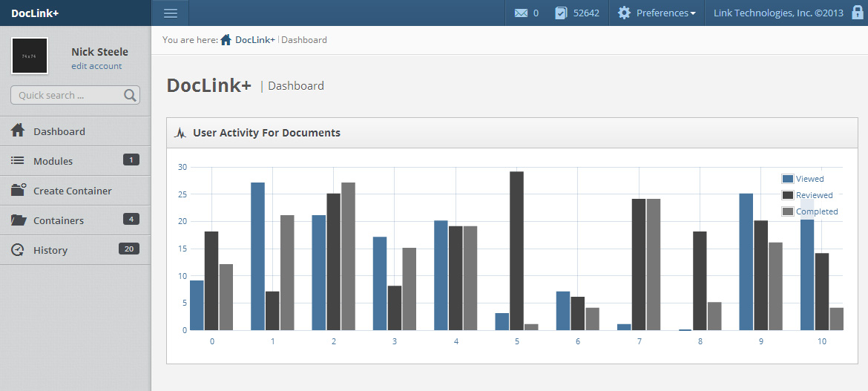The image size is (868, 391).
Task: Click the History count badge 20
Action: pos(129,249)
